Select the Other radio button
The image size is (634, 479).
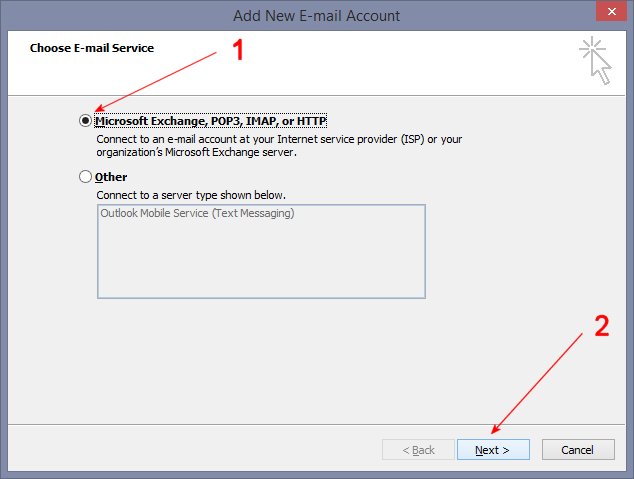click(85, 177)
